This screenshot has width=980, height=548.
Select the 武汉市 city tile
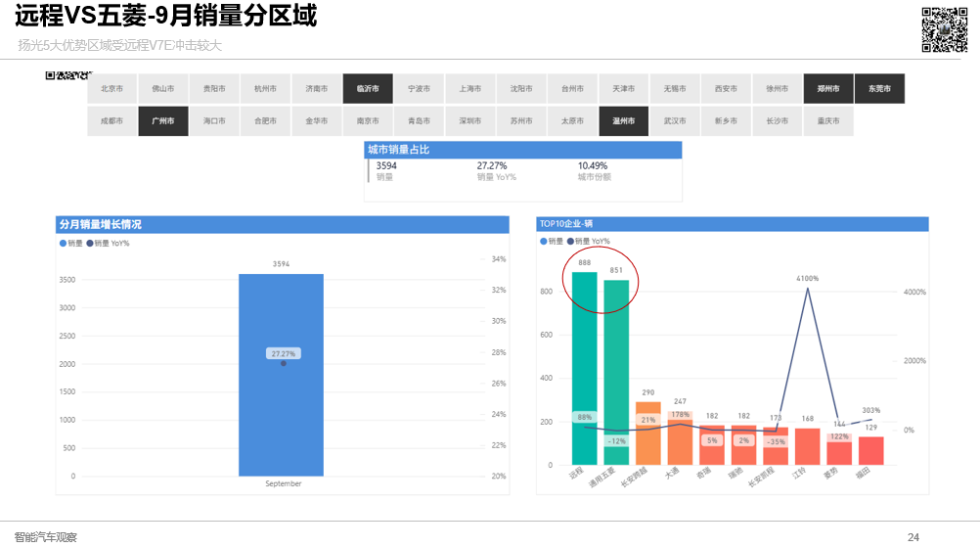(x=675, y=120)
